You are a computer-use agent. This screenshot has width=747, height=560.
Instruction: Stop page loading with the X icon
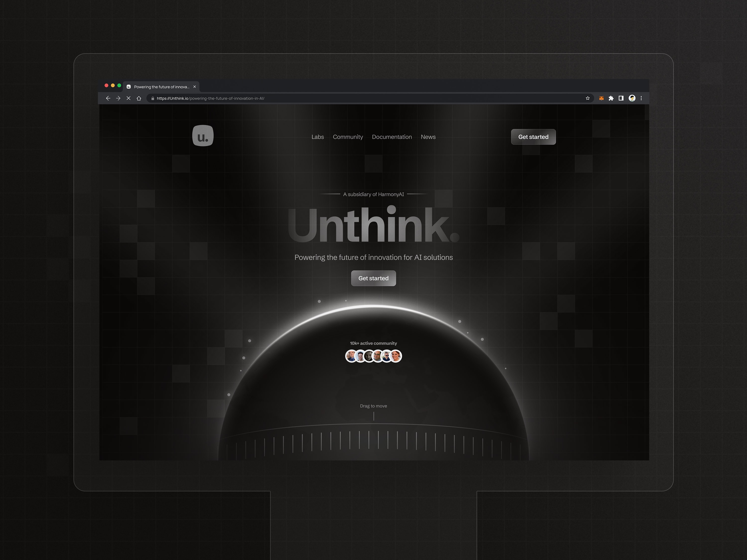129,98
